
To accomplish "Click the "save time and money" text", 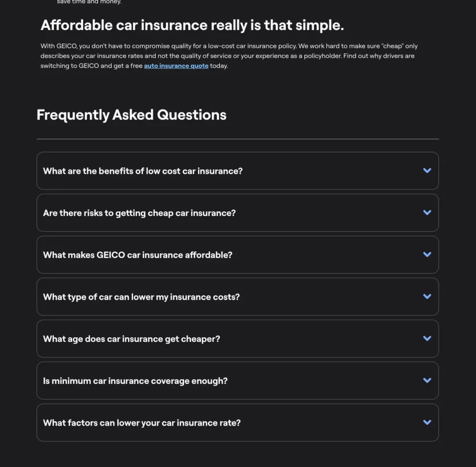I will (89, 2).
